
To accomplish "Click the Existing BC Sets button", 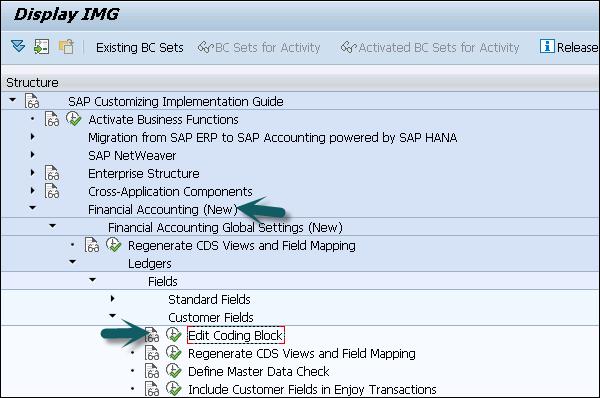I will click(x=140, y=47).
